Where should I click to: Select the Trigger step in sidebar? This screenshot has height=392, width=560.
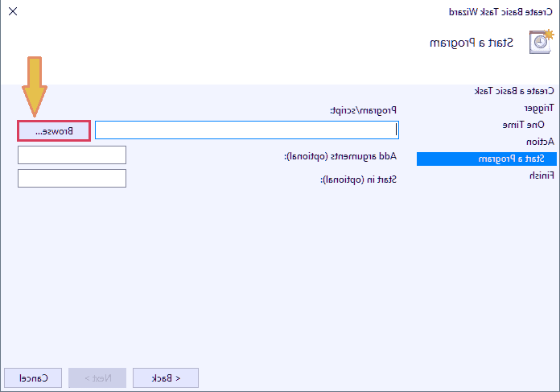tap(539, 108)
